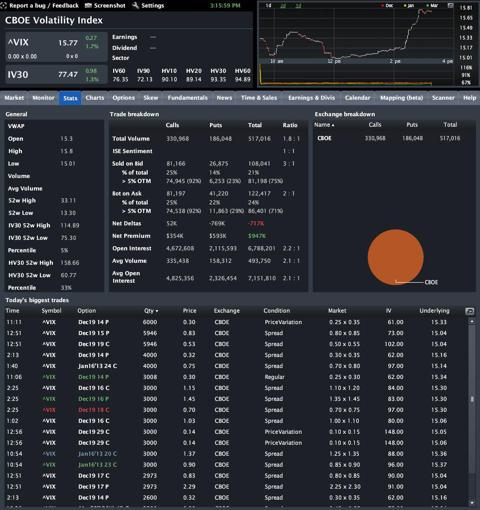Click the IV30 quote box

click(56, 74)
